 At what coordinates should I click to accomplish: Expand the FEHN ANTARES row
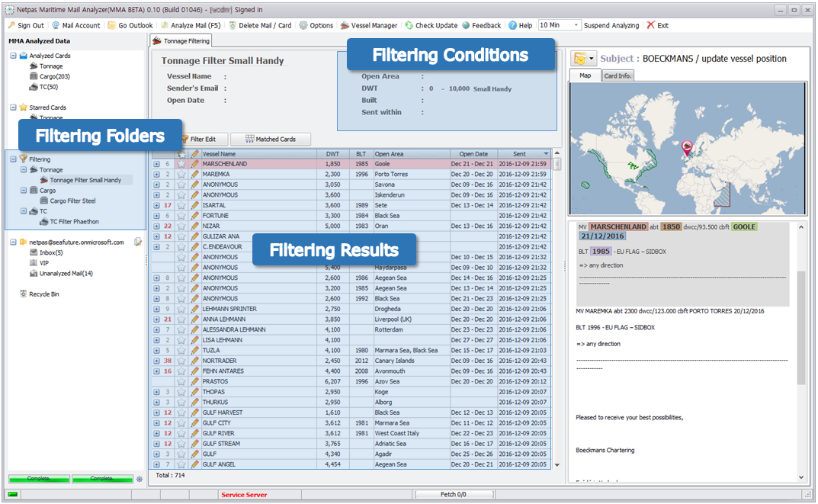pos(156,371)
